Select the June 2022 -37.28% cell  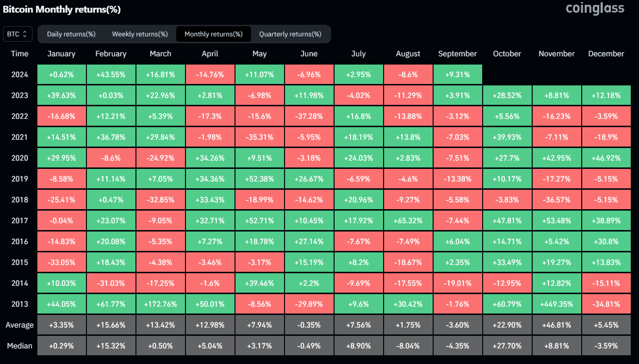309,116
